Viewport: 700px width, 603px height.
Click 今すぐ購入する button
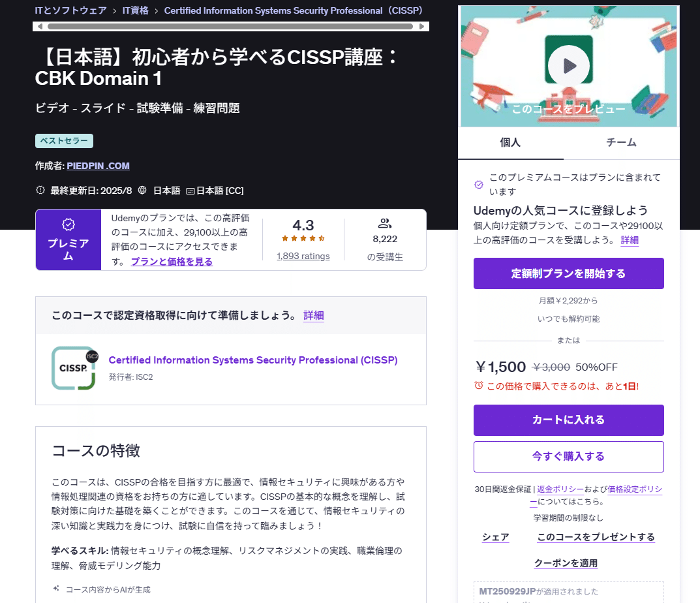568,456
